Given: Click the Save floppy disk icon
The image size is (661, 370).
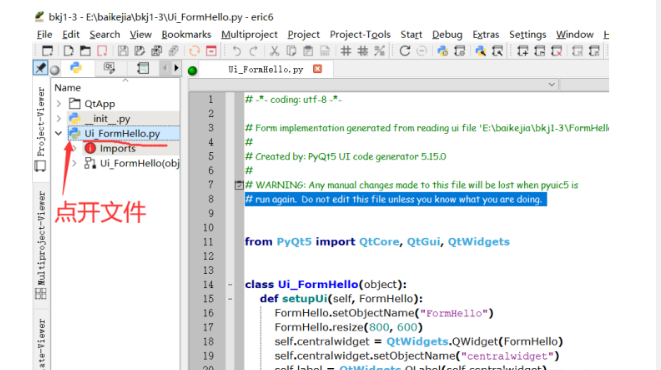Looking at the screenshot, I should click(123, 51).
